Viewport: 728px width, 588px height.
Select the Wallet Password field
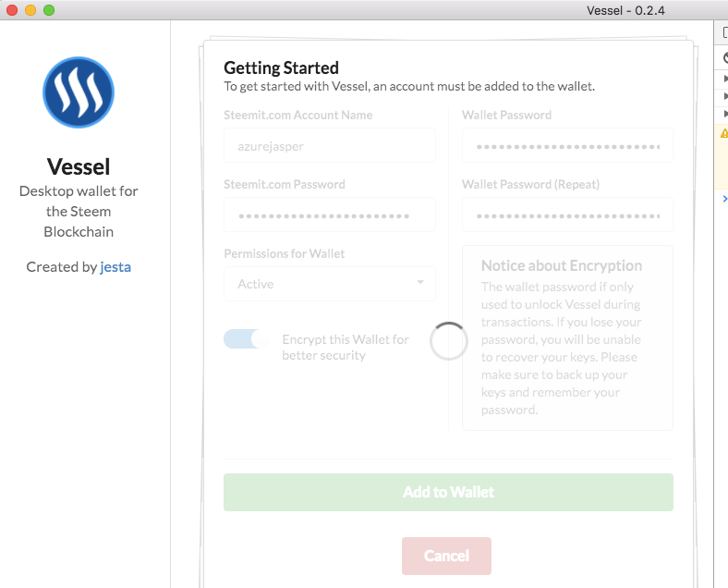coord(567,146)
